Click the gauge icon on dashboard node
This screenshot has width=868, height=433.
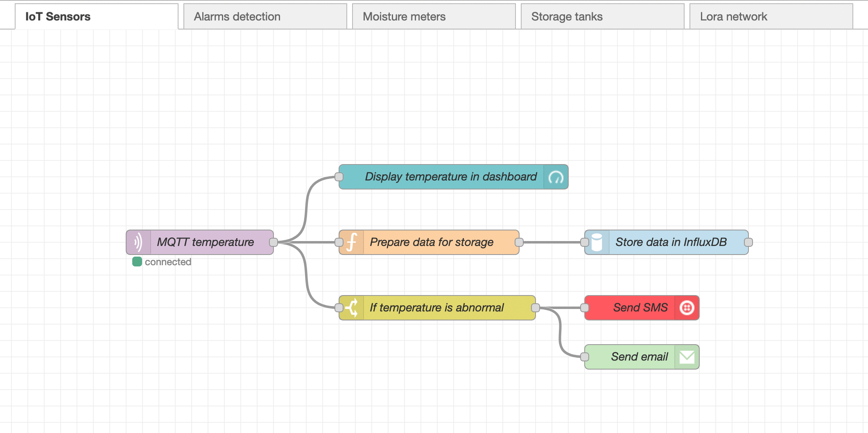[x=556, y=177]
